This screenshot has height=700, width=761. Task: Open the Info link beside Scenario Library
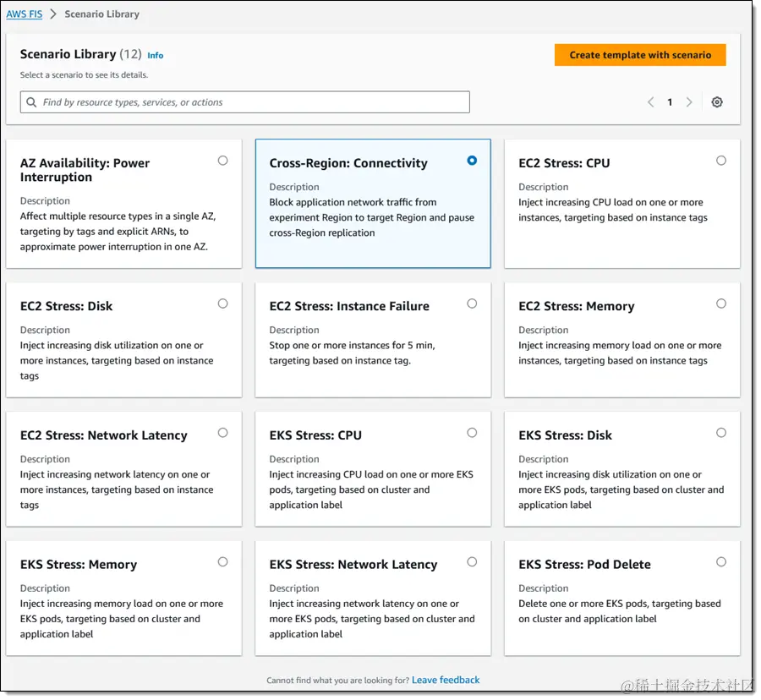coord(156,56)
